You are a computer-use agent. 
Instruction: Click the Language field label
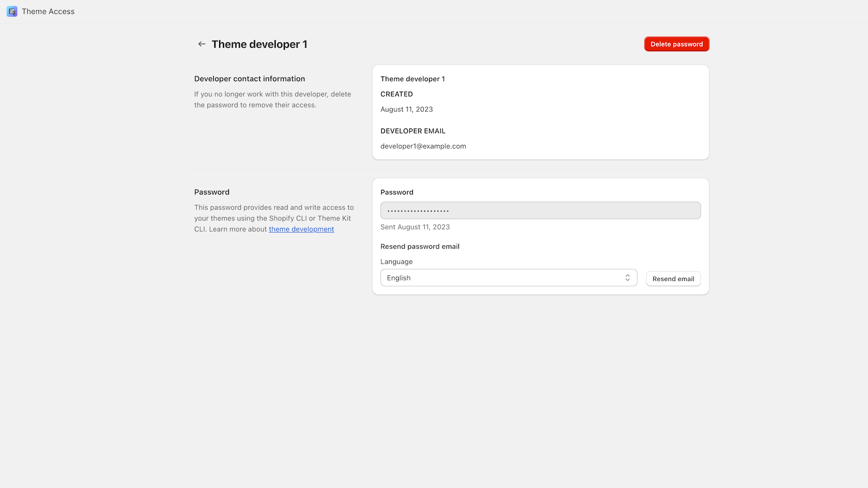click(x=397, y=261)
